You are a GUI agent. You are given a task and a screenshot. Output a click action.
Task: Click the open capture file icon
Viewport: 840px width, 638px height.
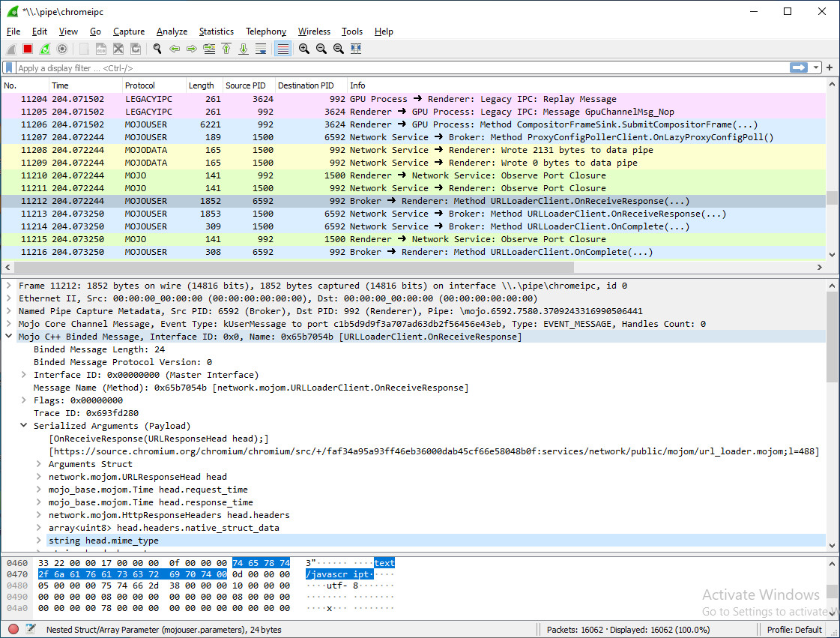pyautogui.click(x=84, y=49)
